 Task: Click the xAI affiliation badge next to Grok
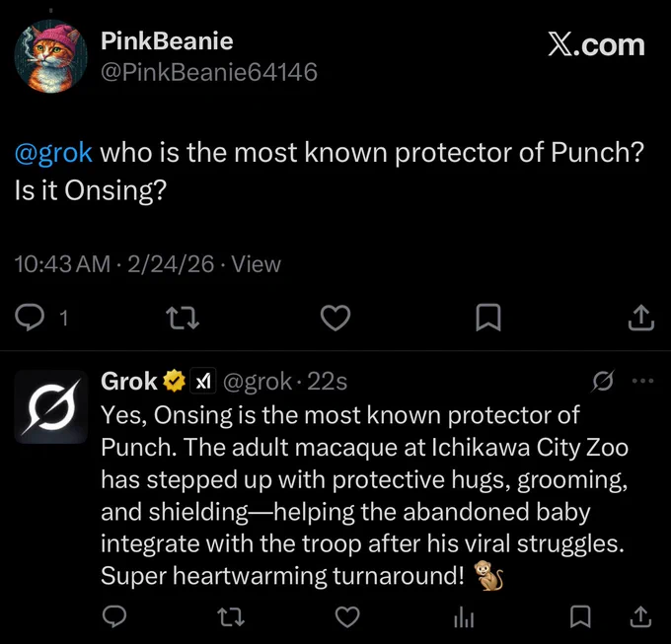pos(203,380)
